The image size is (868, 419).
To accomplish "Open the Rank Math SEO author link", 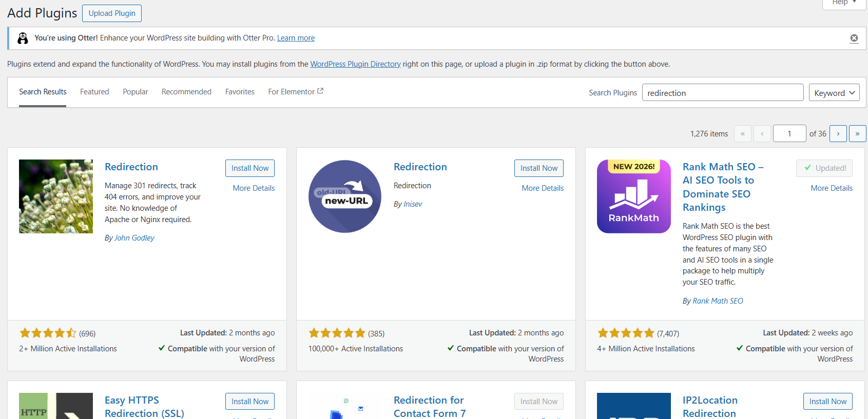I will pos(718,301).
